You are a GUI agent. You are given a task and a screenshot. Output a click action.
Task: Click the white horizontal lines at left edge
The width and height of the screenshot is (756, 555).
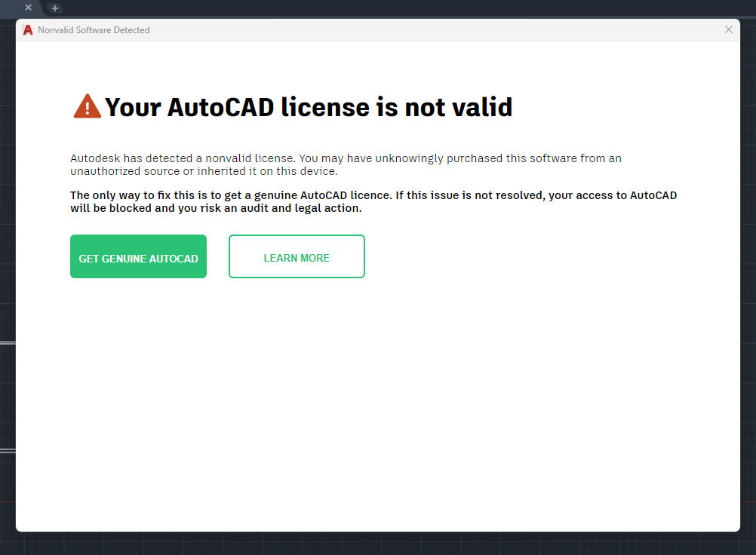pyautogui.click(x=7, y=343)
